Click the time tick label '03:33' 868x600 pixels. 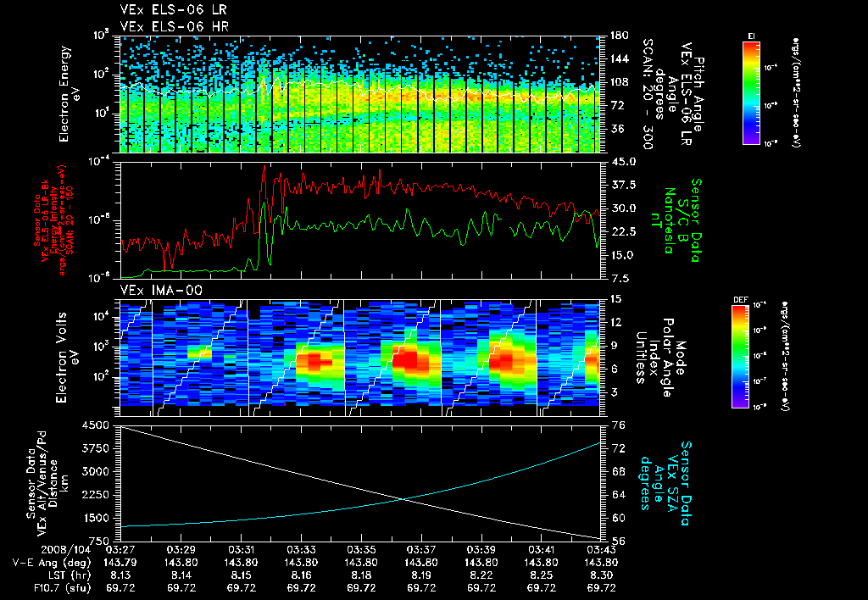301,550
